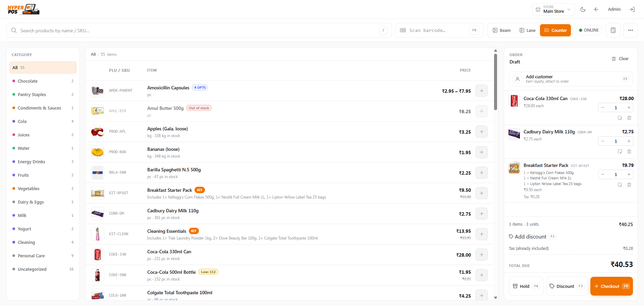The width and height of the screenshot is (644, 306).
Task: Open the Discount button at bottom
Action: pos(567,286)
